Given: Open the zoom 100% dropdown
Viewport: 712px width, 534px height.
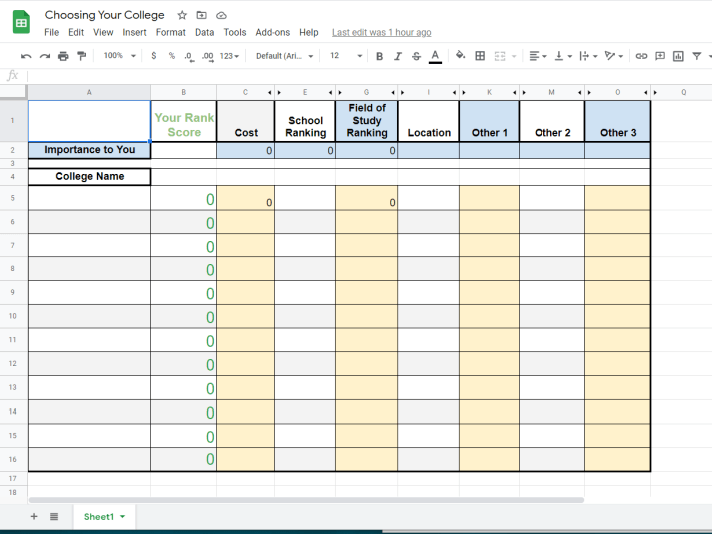Looking at the screenshot, I should 118,56.
